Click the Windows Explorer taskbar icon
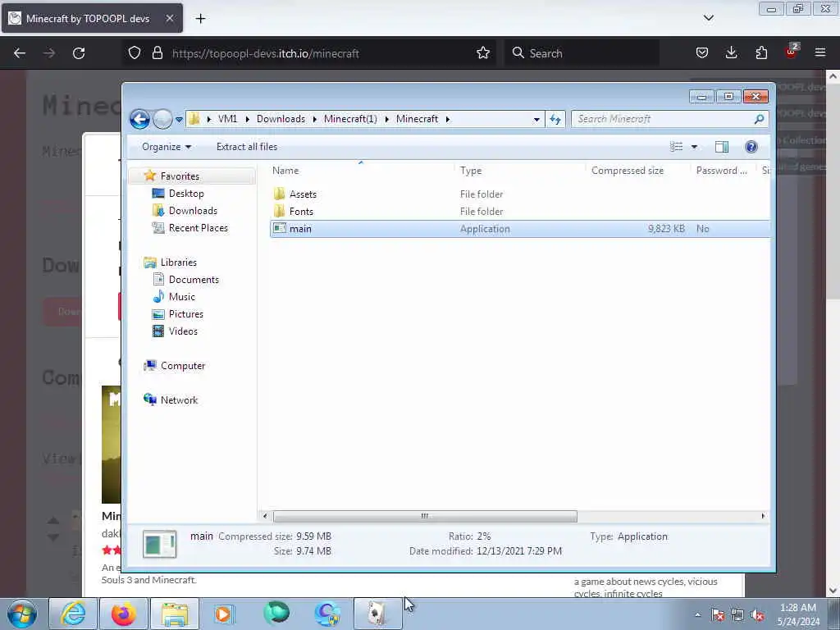 click(x=175, y=614)
